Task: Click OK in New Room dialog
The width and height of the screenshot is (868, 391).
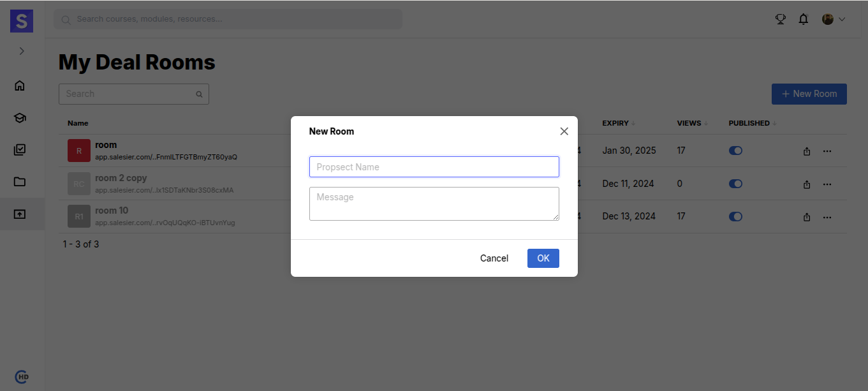Action: 543,258
